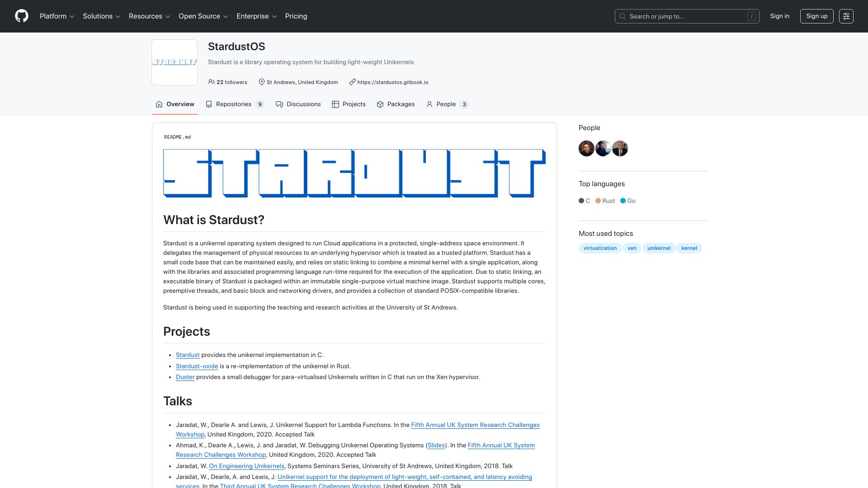This screenshot has width=868, height=488.
Task: Click the Sign in link
Action: (x=780, y=16)
